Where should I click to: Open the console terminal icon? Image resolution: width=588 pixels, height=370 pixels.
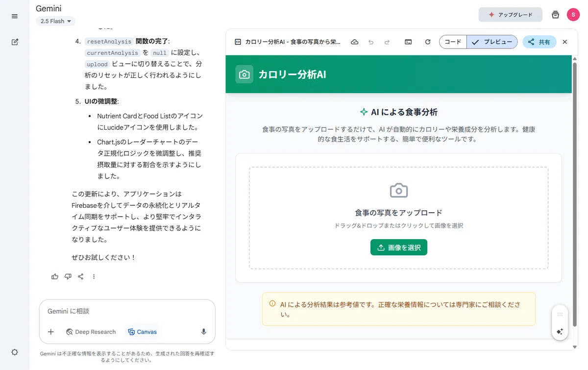(x=408, y=42)
